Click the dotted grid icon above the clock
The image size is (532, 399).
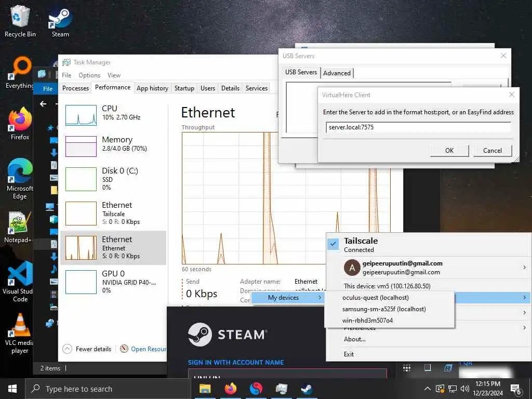tap(406, 368)
